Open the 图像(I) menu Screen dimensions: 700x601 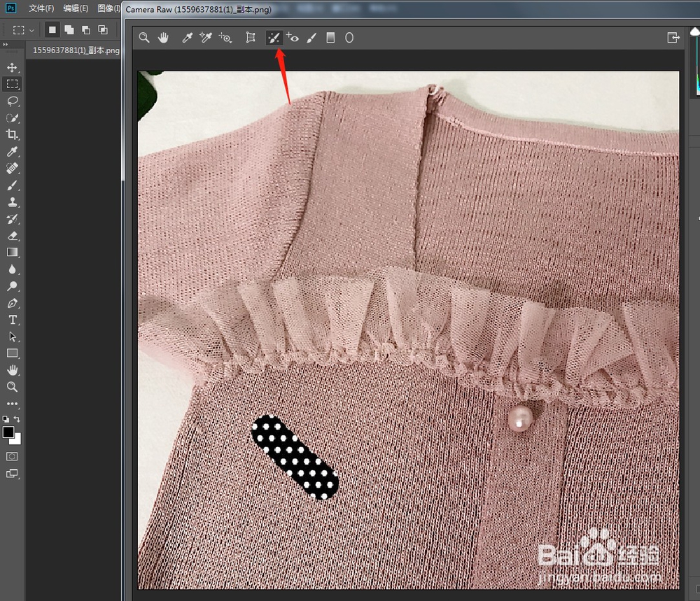point(108,8)
